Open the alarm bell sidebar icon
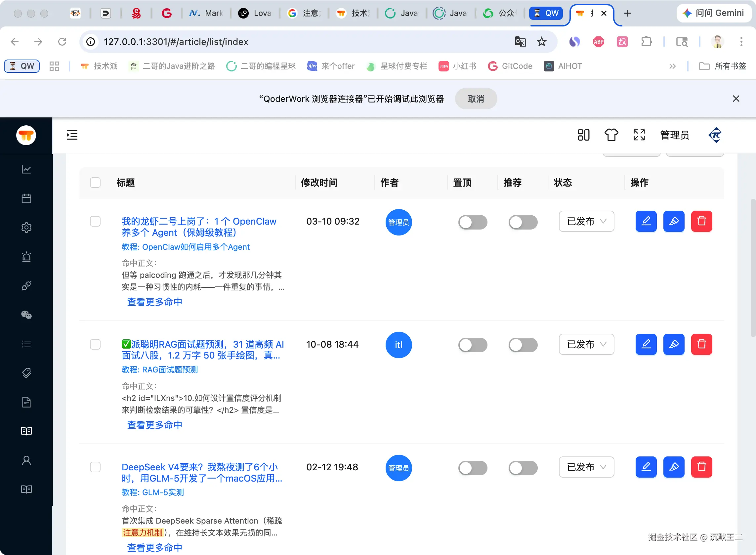Viewport: 756px width, 555px height. (x=26, y=257)
